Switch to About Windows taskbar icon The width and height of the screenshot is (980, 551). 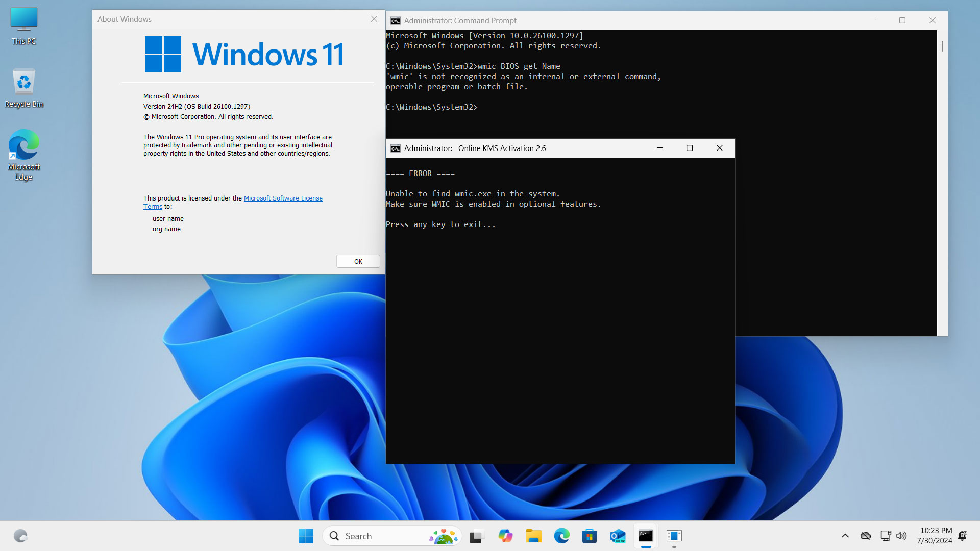tap(674, 536)
